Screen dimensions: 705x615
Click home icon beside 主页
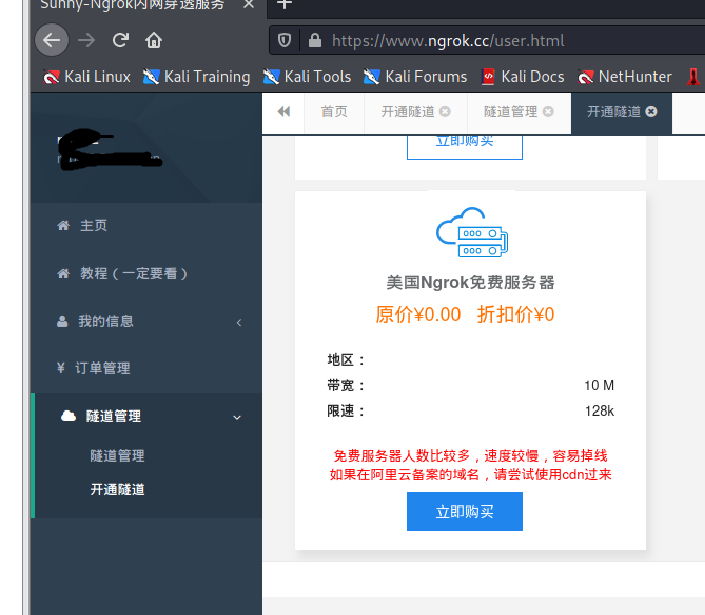pos(63,225)
